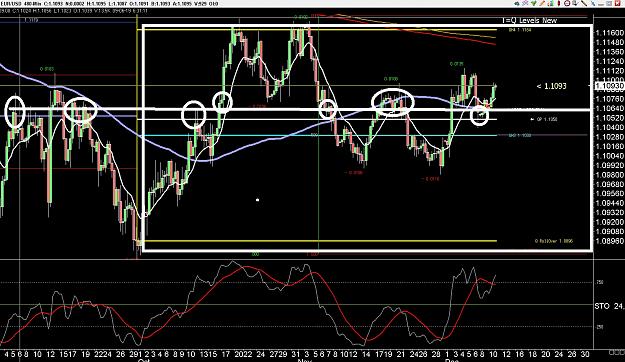The width and height of the screenshot is (625, 362).
Task: Click the 1.10640 price axis label
Action: tap(609, 108)
